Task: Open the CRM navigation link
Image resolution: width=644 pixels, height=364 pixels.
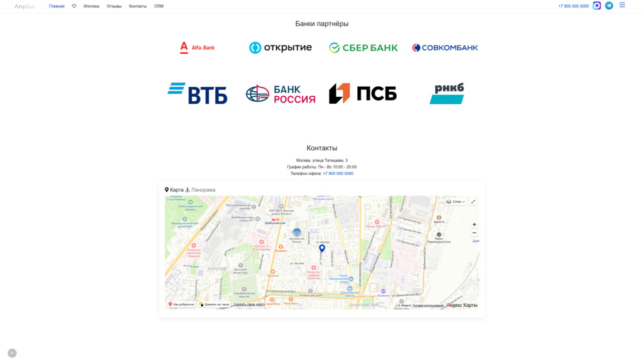Action: coord(158,6)
